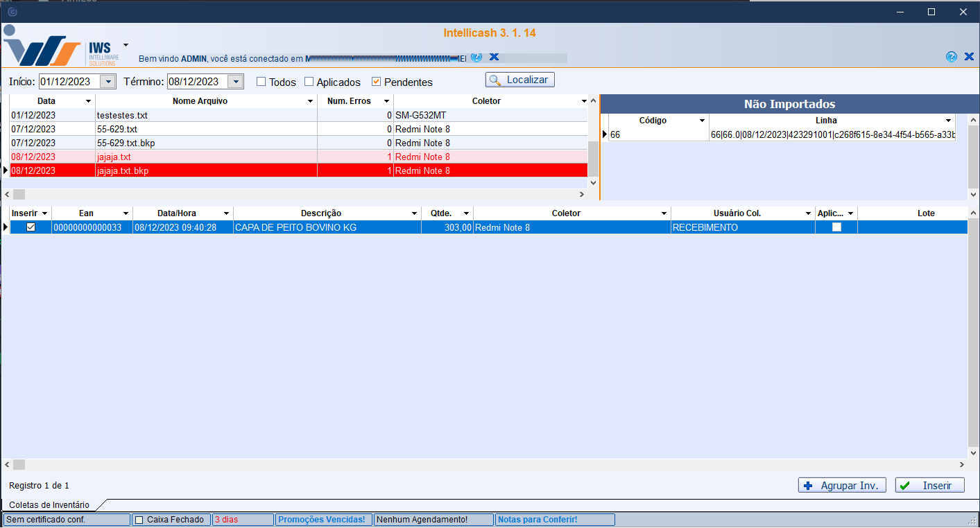Screen dimensions: 980x528
Task: Click the blue X next to the globe icon
Action: pyautogui.click(x=494, y=57)
